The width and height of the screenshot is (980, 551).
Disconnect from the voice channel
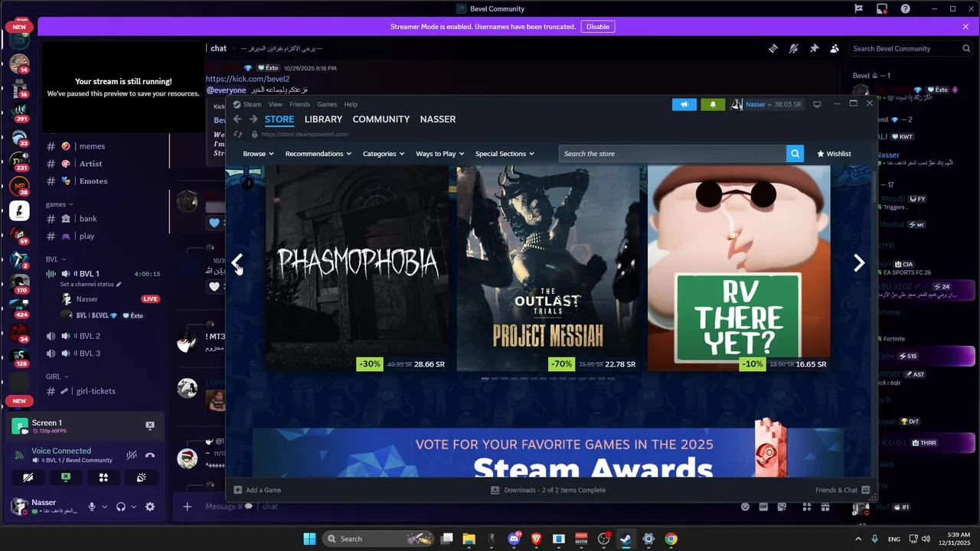[x=150, y=455]
